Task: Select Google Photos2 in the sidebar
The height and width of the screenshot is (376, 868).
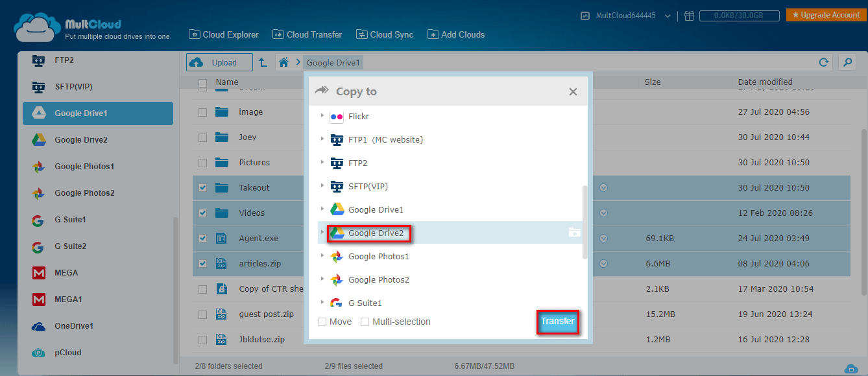Action: 98,193
